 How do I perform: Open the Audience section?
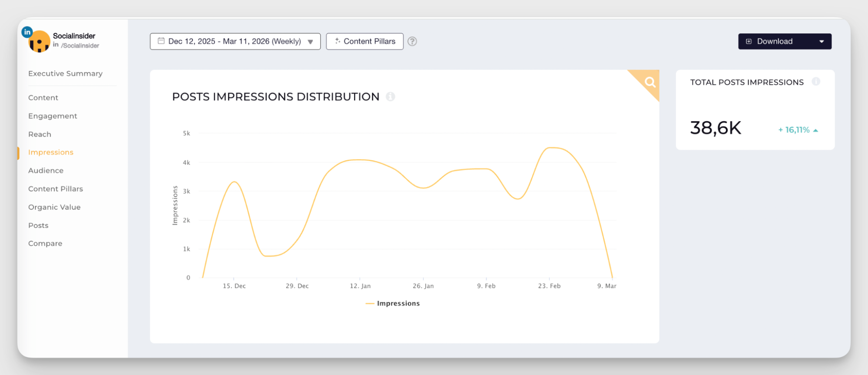[x=46, y=171]
